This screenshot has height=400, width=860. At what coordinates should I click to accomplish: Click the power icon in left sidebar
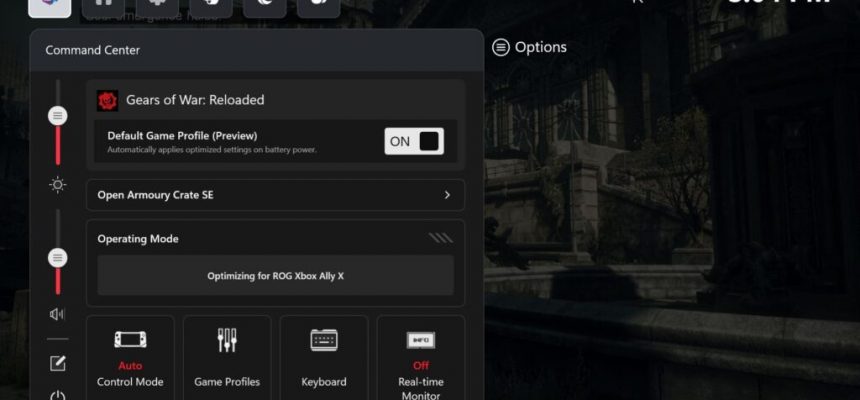point(58,395)
